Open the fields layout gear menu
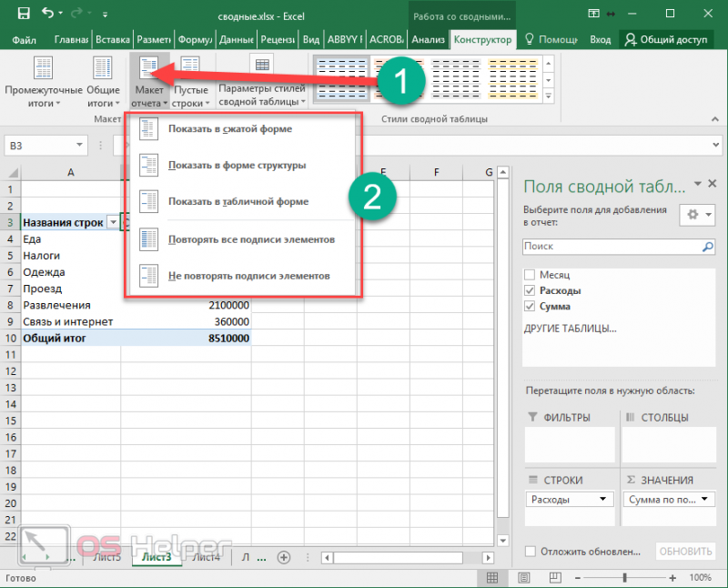 click(x=697, y=215)
